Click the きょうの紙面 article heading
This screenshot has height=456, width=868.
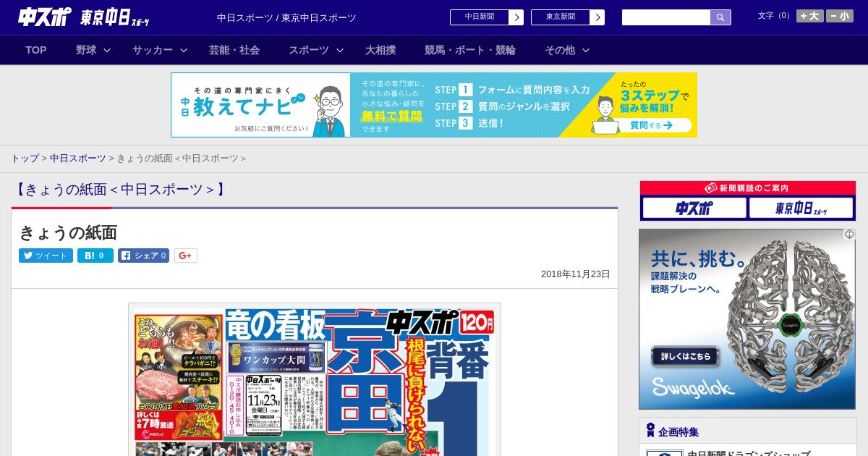pyautogui.click(x=68, y=232)
